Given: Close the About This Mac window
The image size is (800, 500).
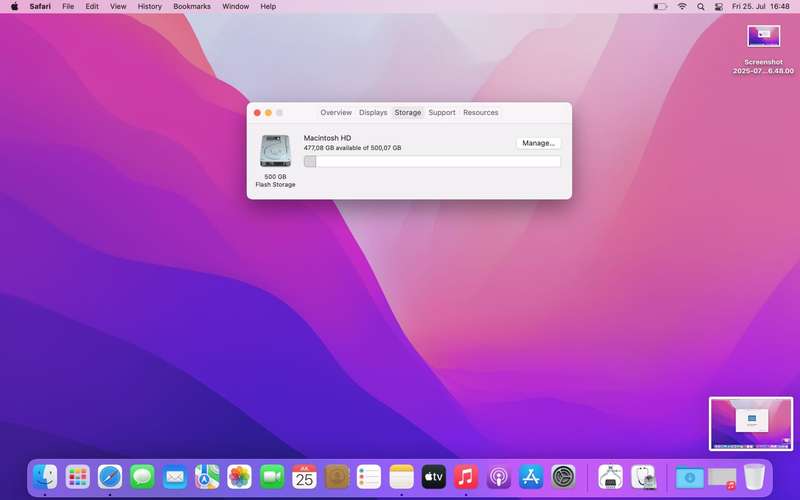Looking at the screenshot, I should 257,113.
